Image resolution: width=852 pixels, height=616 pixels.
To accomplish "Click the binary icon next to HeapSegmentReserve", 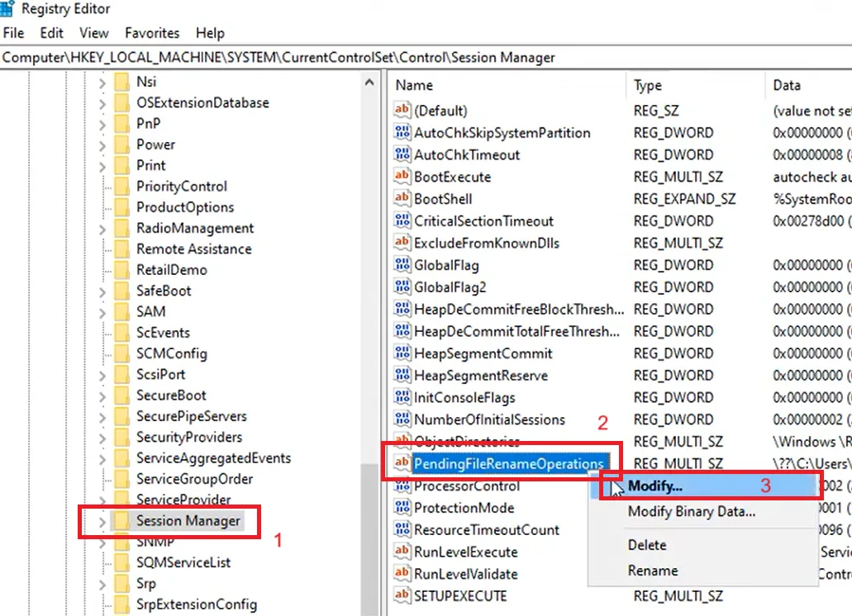I will click(x=403, y=375).
